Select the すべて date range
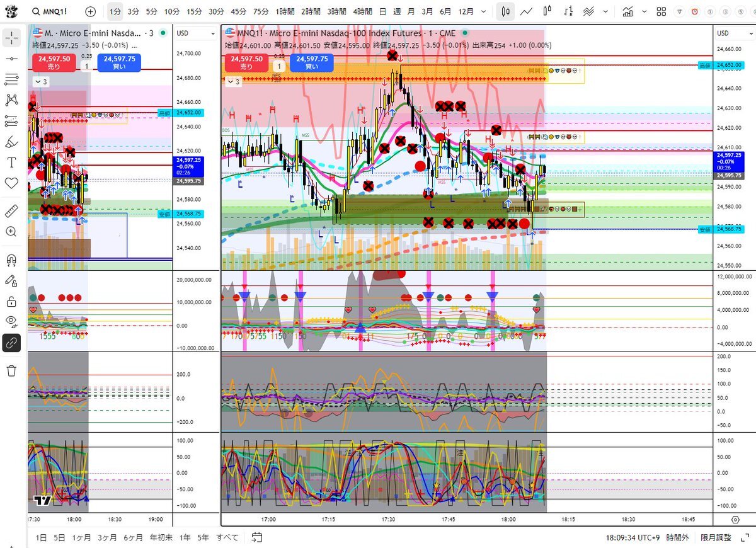Viewport: 756px width, 548px height. pos(227,537)
